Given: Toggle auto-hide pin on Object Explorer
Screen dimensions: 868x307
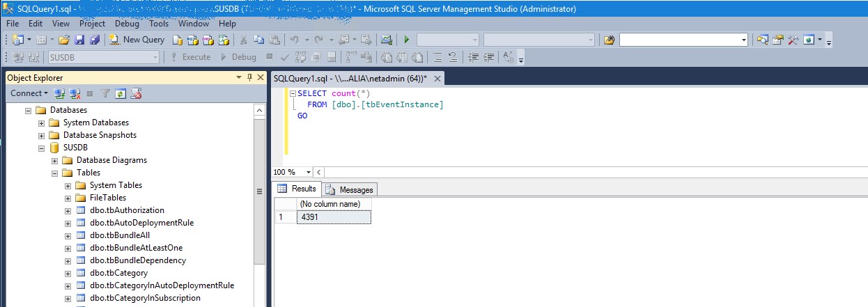Looking at the screenshot, I should pyautogui.click(x=249, y=77).
